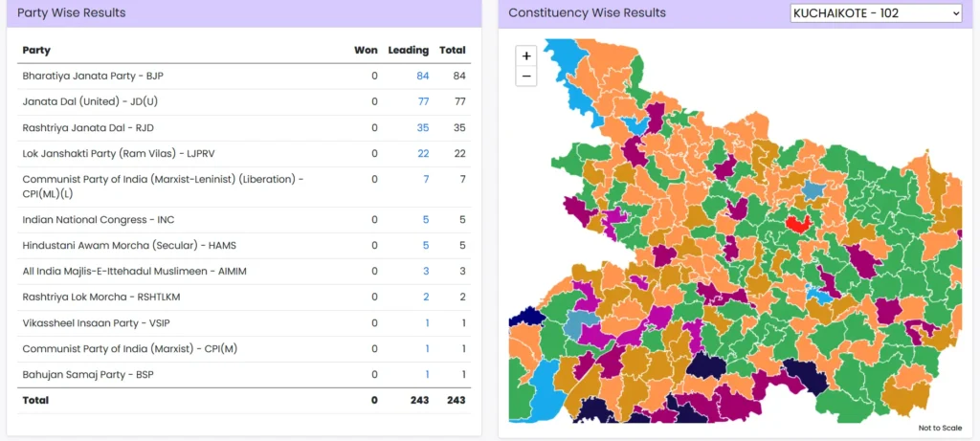The height and width of the screenshot is (441, 980).
Task: Open Bahujan Samaj Party leading count link
Action: [426, 375]
